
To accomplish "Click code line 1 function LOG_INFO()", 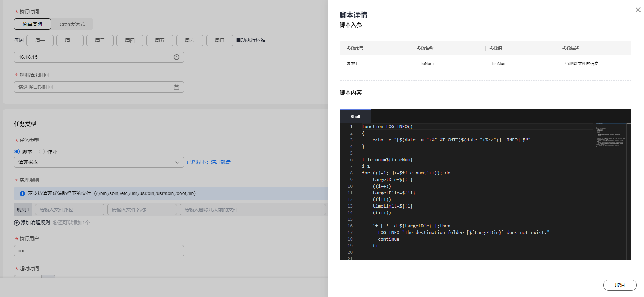I will coord(387,127).
